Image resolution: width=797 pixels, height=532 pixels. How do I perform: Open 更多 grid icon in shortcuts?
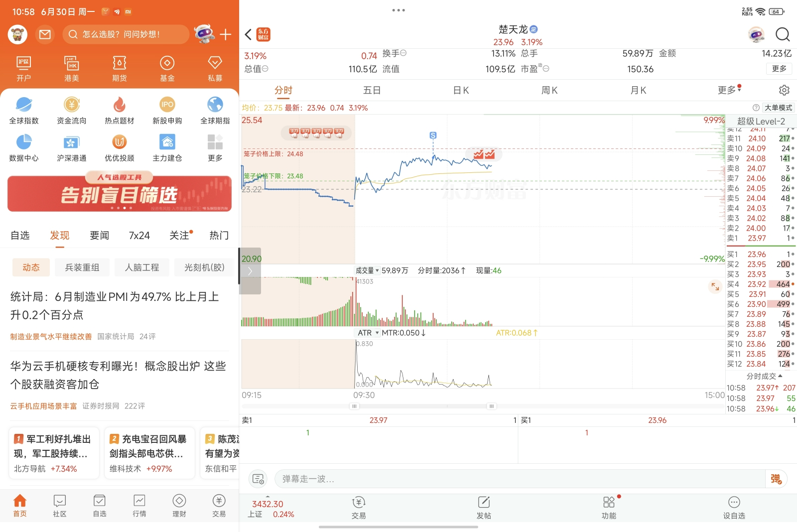pos(215,148)
